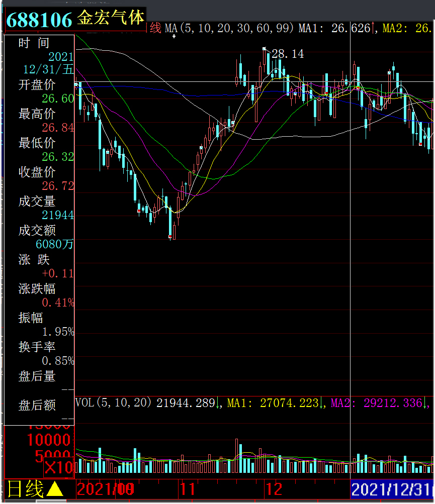Click the 涨跌幅 label

click(x=37, y=288)
